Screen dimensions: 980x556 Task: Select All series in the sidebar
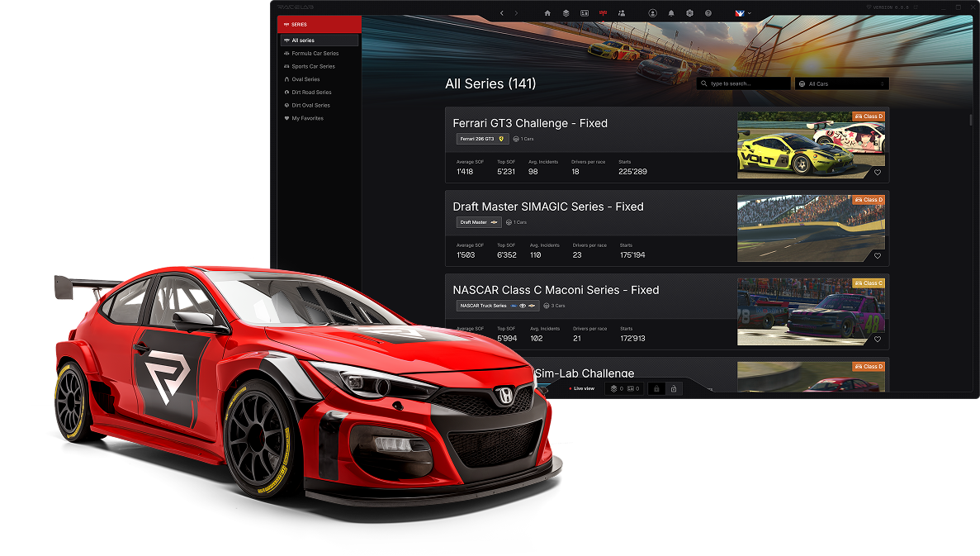click(320, 40)
